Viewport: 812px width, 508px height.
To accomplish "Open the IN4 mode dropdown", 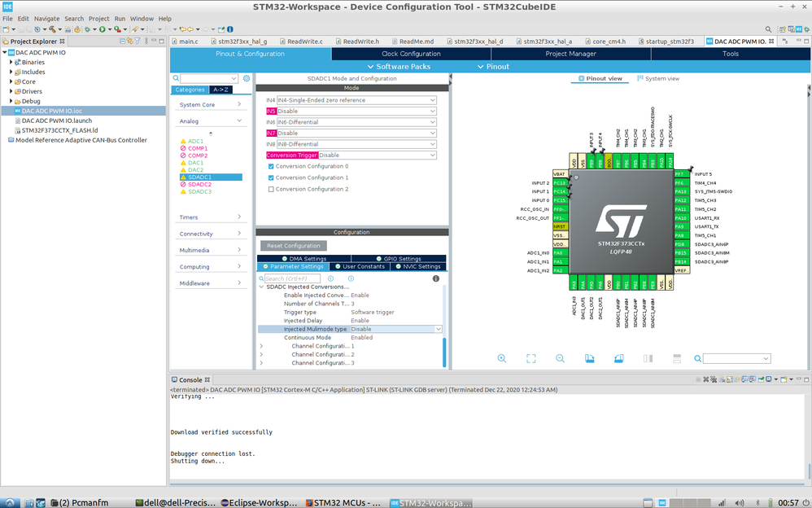I will pos(356,100).
